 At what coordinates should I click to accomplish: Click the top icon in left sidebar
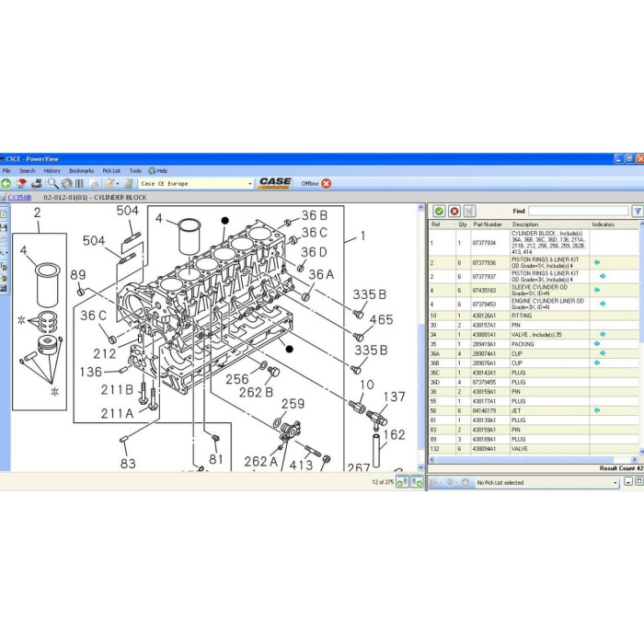(4, 214)
